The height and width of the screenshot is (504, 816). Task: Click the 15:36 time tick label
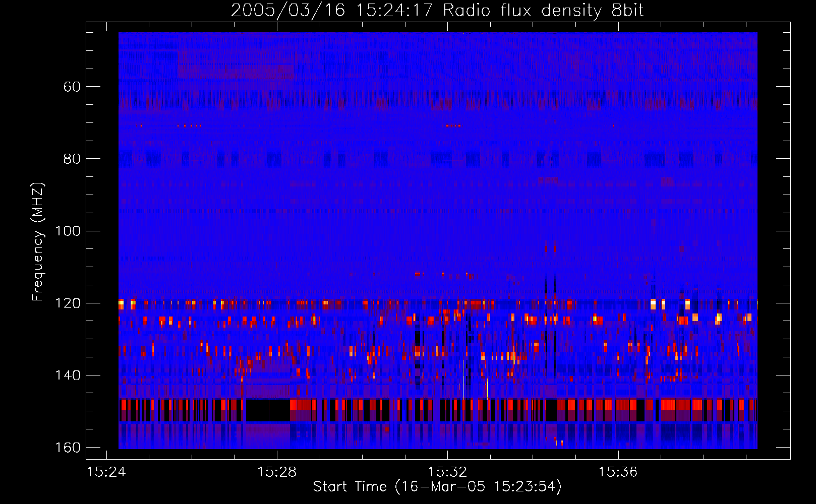[x=618, y=472]
